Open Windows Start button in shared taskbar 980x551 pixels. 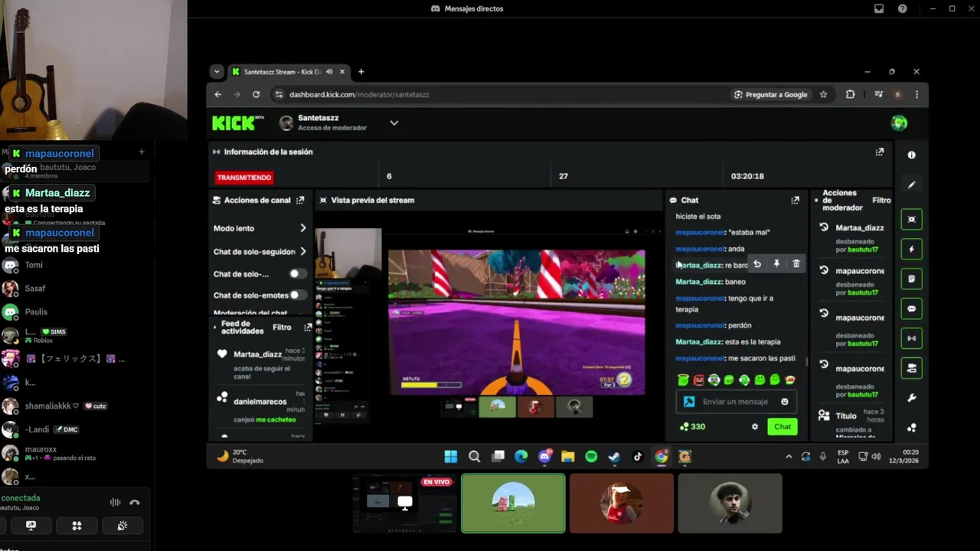pyautogui.click(x=450, y=457)
